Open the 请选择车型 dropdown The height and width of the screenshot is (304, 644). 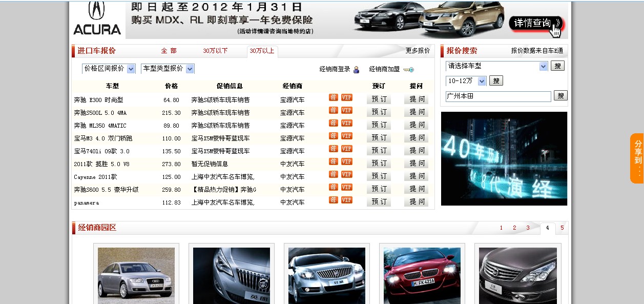coord(493,66)
